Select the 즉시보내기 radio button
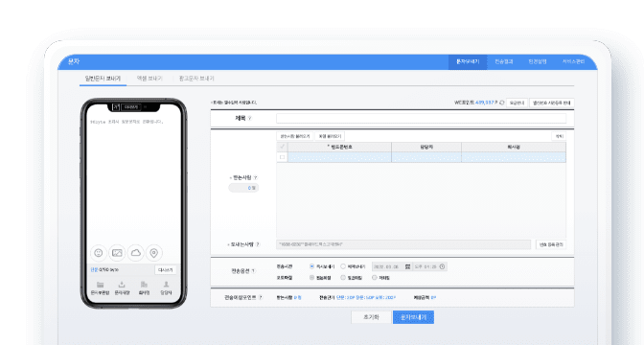The width and height of the screenshot is (644, 345). click(311, 266)
